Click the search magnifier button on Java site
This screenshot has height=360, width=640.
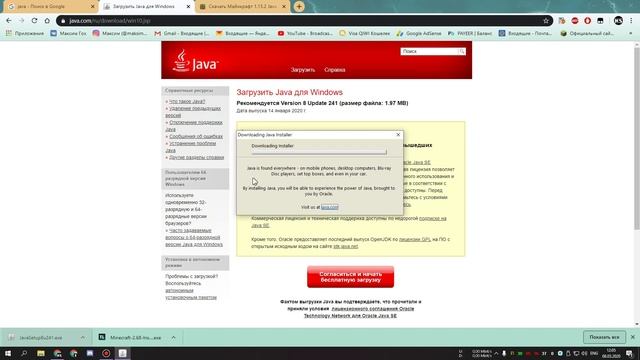click(x=462, y=51)
